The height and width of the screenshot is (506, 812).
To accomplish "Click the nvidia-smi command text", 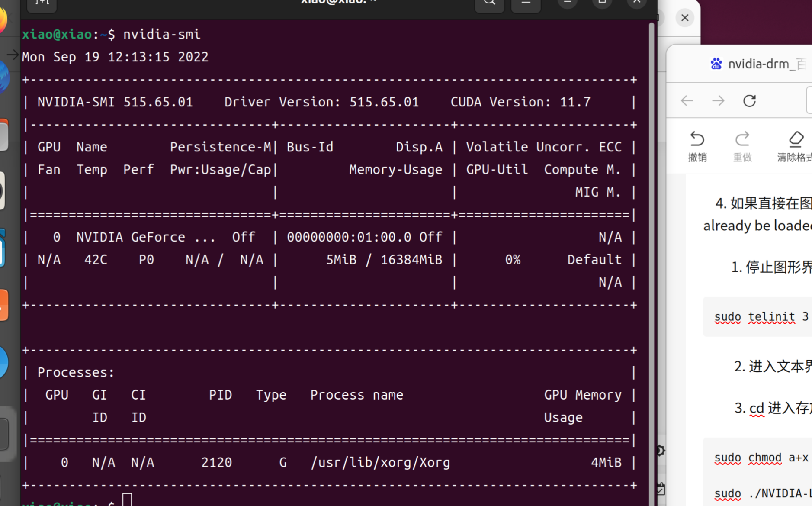I will [x=162, y=34].
